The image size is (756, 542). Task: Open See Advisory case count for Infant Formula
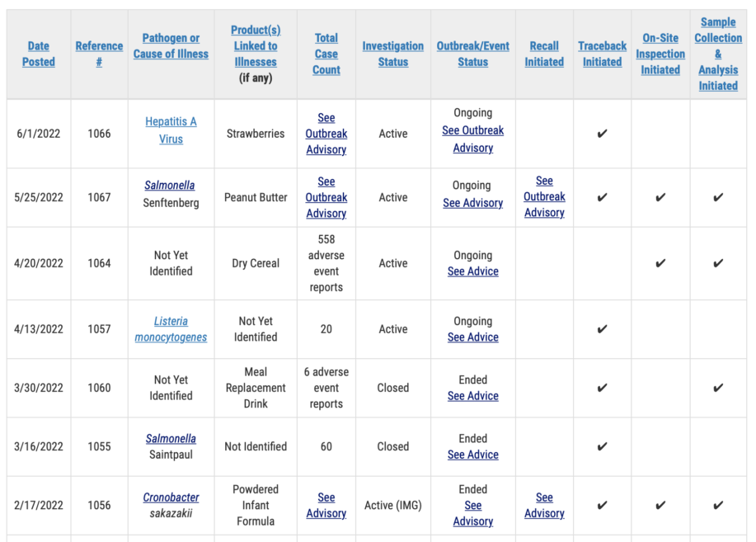tap(326, 505)
